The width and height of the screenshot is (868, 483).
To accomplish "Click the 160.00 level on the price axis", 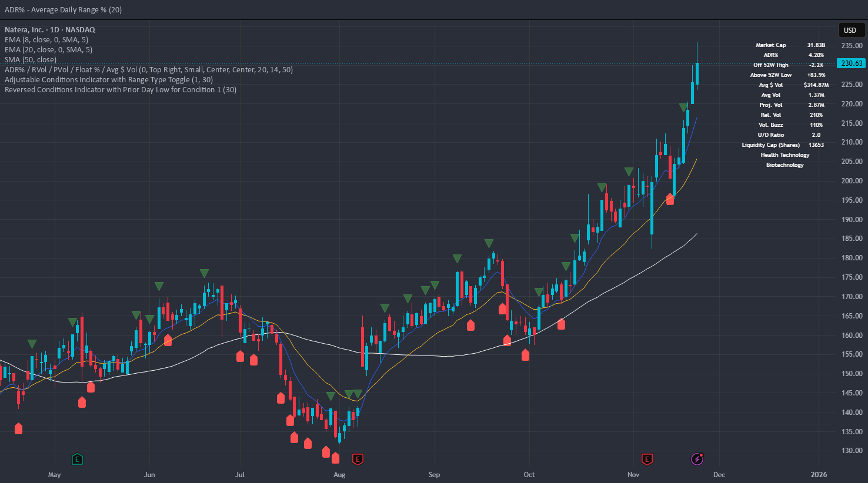I will pyautogui.click(x=852, y=336).
